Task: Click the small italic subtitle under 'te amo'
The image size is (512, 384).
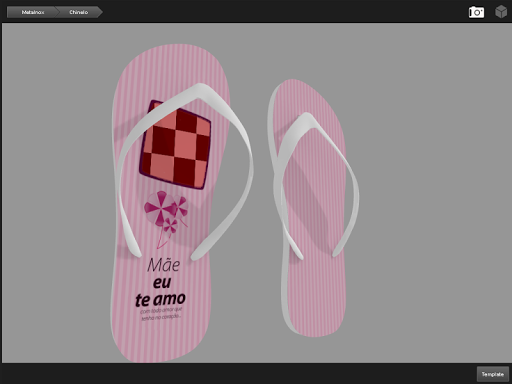Action: pos(161,314)
